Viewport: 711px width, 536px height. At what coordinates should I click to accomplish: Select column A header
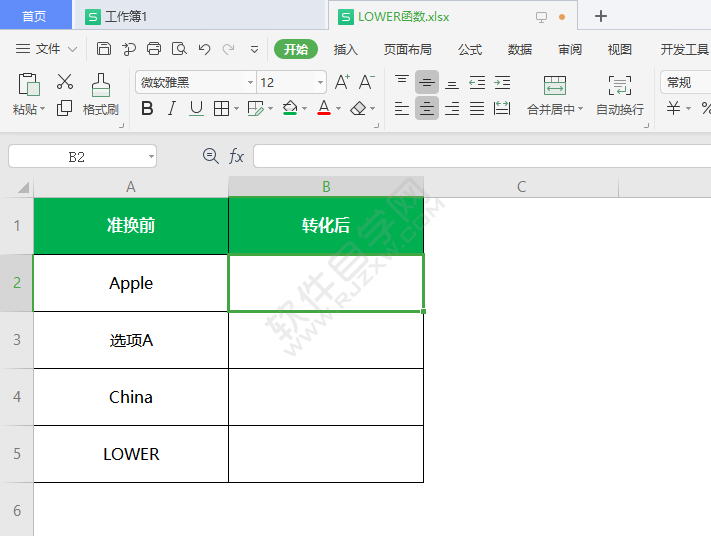coord(131,187)
